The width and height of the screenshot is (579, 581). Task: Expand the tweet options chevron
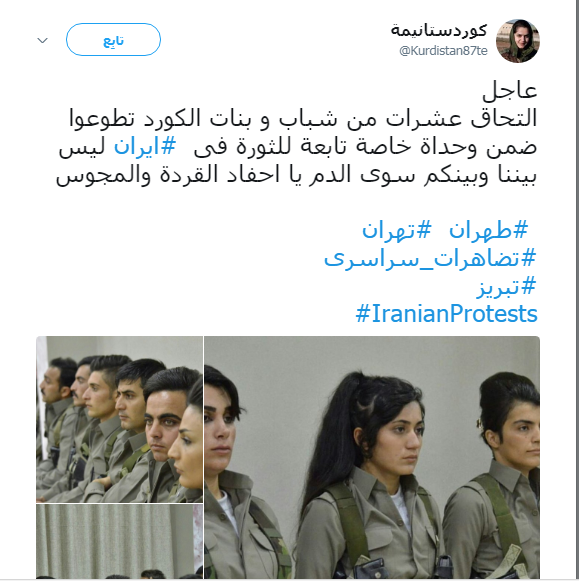(43, 40)
